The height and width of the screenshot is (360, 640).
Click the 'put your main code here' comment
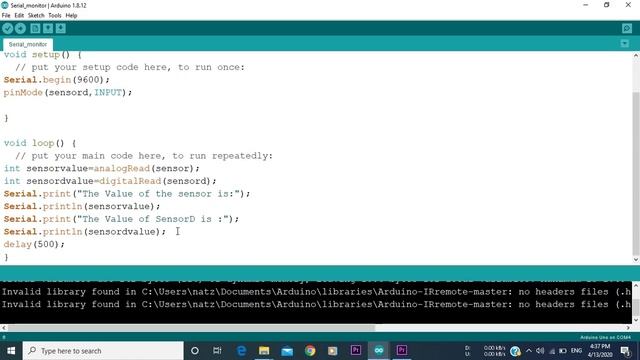coord(144,156)
